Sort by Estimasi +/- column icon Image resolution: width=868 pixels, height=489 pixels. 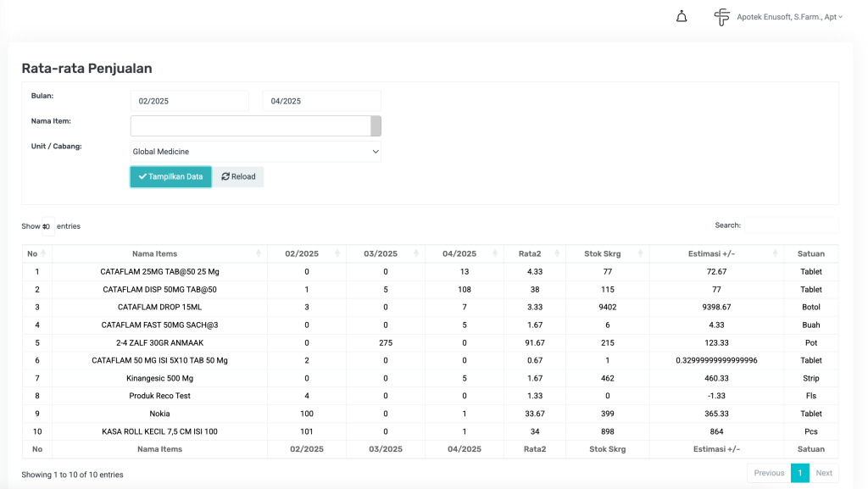pyautogui.click(x=776, y=253)
